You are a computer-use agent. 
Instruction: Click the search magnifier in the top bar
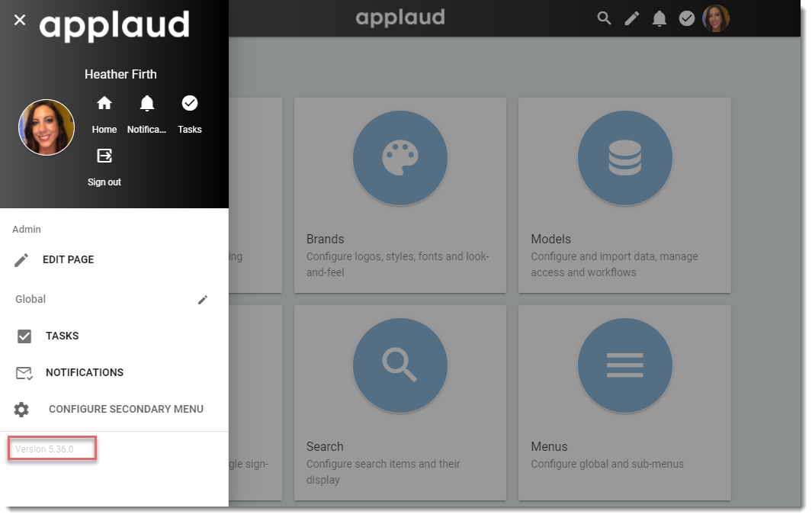pyautogui.click(x=604, y=18)
